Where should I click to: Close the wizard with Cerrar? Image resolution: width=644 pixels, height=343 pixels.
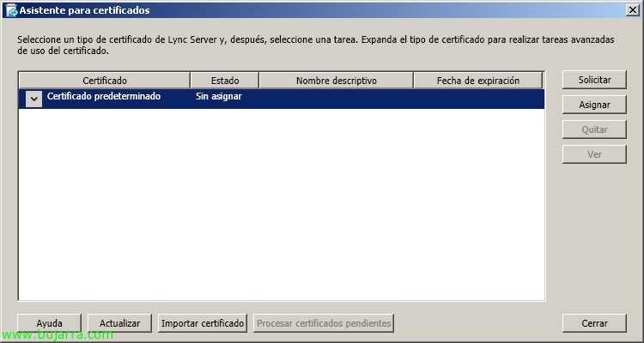coord(594,323)
